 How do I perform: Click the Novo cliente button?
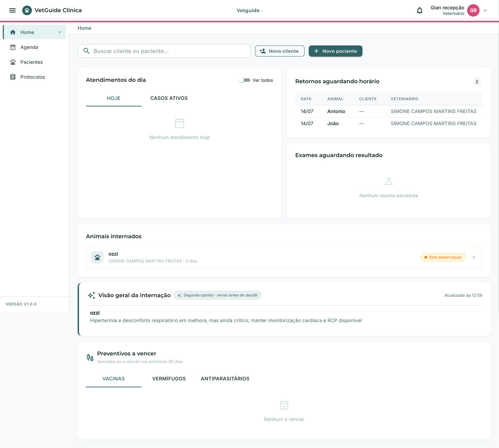click(280, 51)
